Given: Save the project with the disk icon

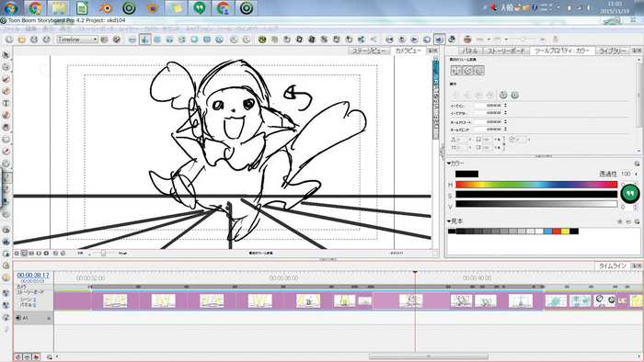Looking at the screenshot, I should (34, 40).
